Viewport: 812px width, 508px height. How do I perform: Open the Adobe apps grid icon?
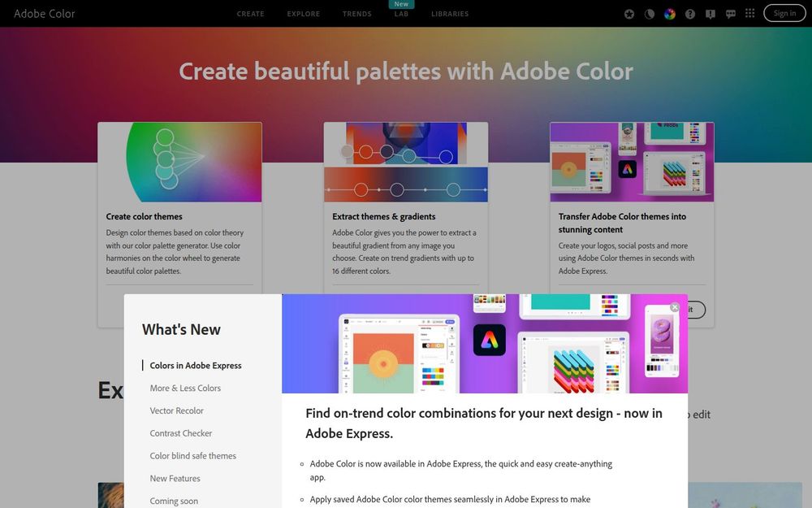[x=749, y=13]
